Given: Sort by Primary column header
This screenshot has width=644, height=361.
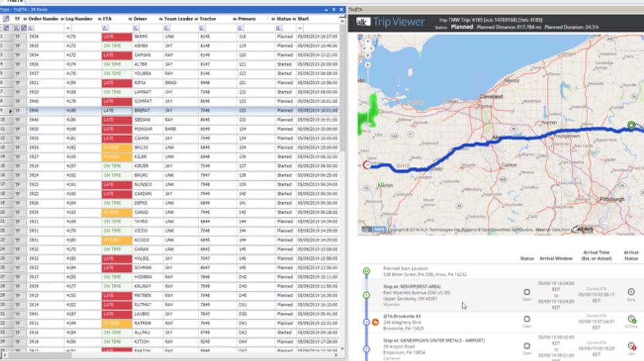Looking at the screenshot, I should (247, 19).
